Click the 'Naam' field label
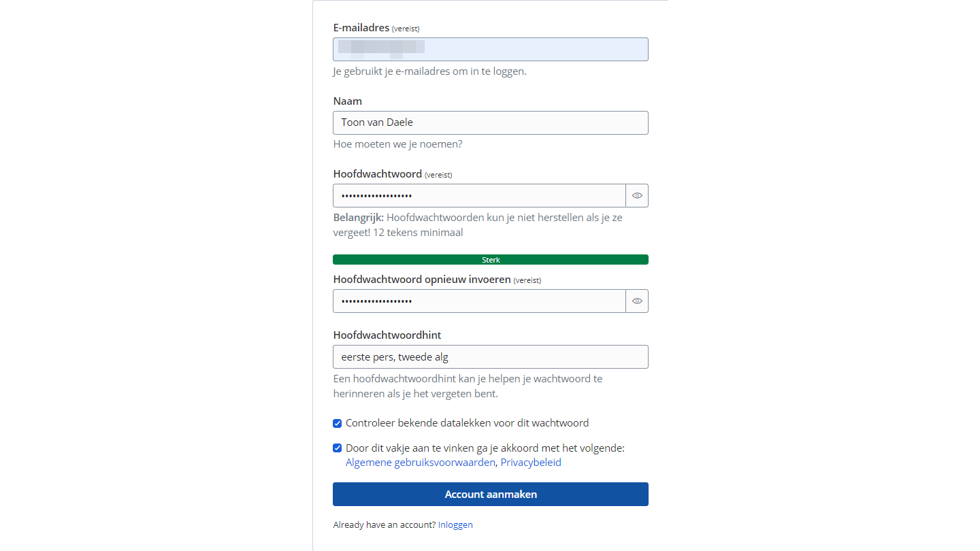 point(348,101)
